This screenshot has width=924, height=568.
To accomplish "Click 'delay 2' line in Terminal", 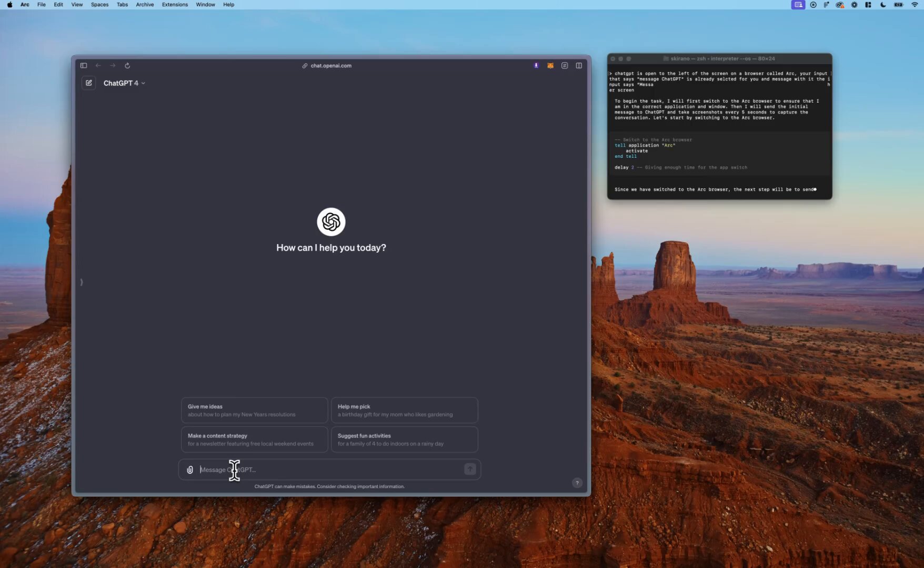I will coord(680,167).
